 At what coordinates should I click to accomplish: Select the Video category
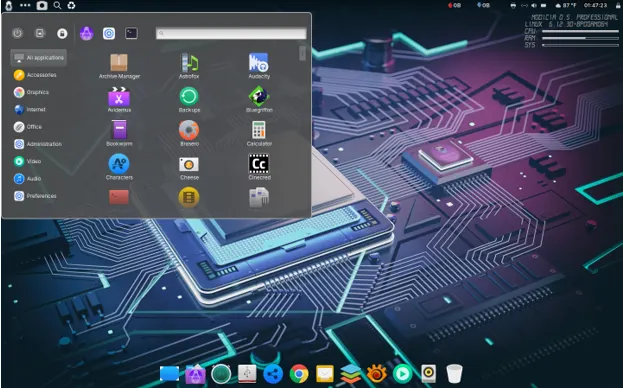(x=27, y=161)
